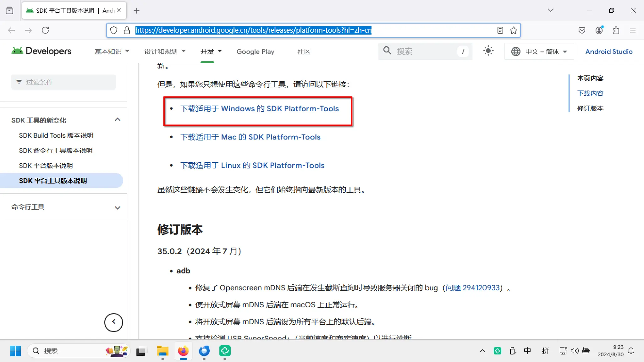Download Windows SDK Platform-Tools link
The width and height of the screenshot is (644, 362).
click(259, 109)
